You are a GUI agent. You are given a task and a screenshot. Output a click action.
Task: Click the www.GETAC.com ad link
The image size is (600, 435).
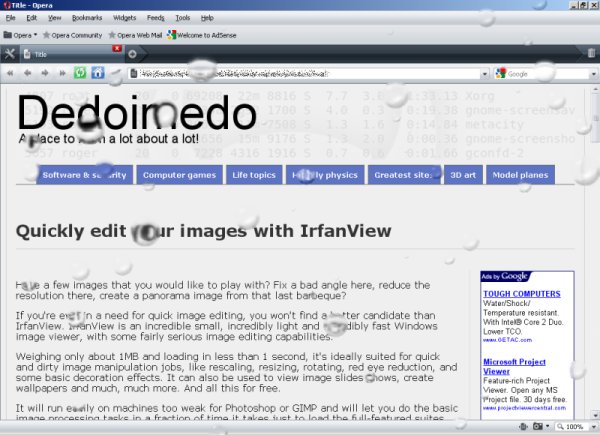click(507, 340)
